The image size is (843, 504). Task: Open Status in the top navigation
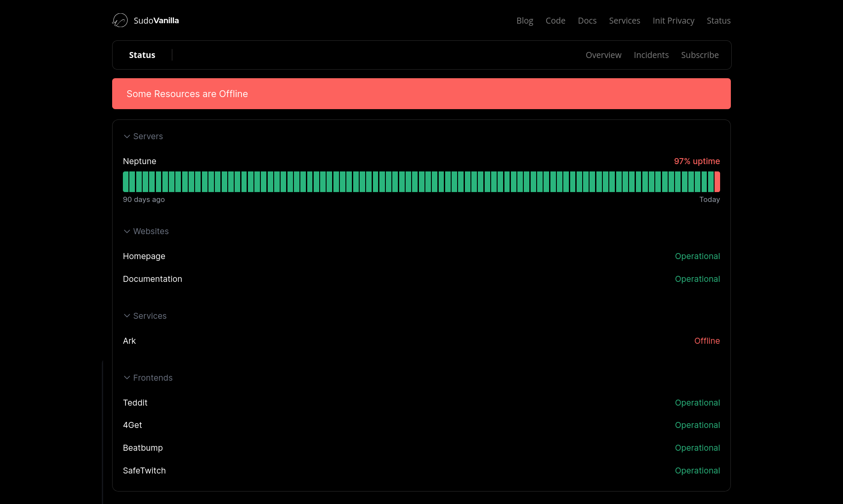(x=718, y=21)
